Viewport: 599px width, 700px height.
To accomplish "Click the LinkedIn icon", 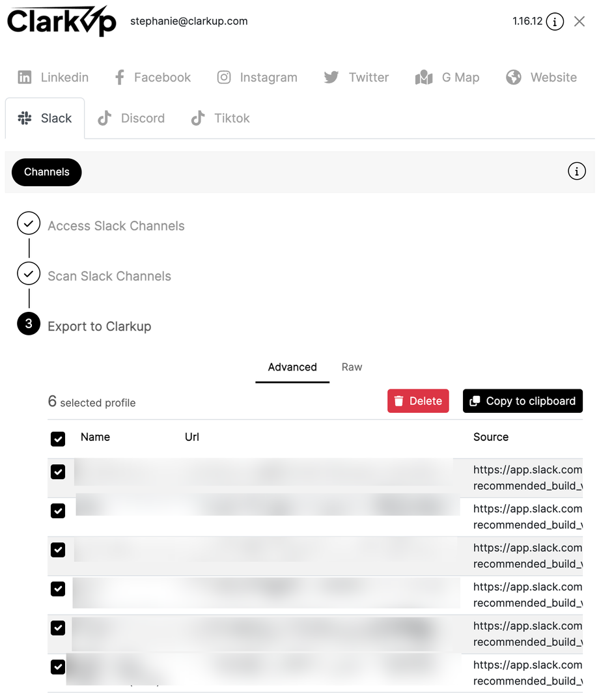I will click(25, 77).
